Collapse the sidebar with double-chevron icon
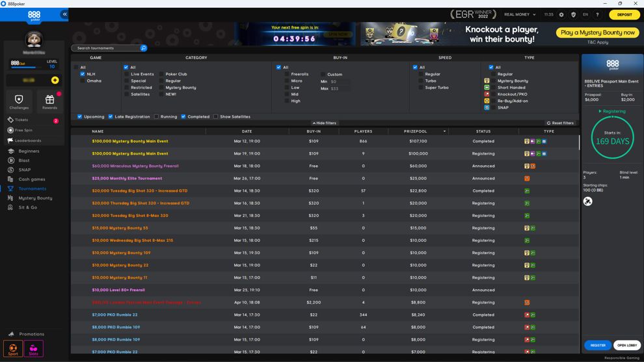Screen dimensions: 644x362 [x=64, y=14]
